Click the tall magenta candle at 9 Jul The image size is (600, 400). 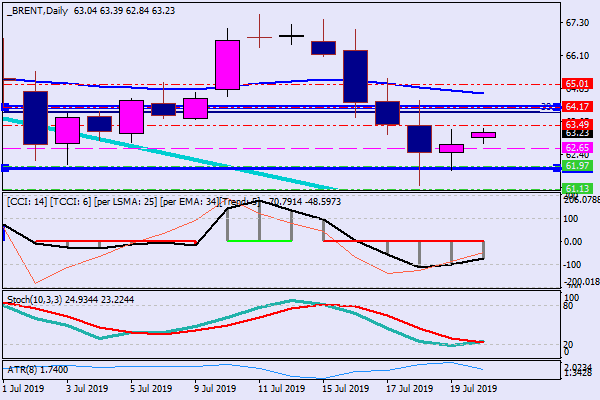click(x=227, y=67)
